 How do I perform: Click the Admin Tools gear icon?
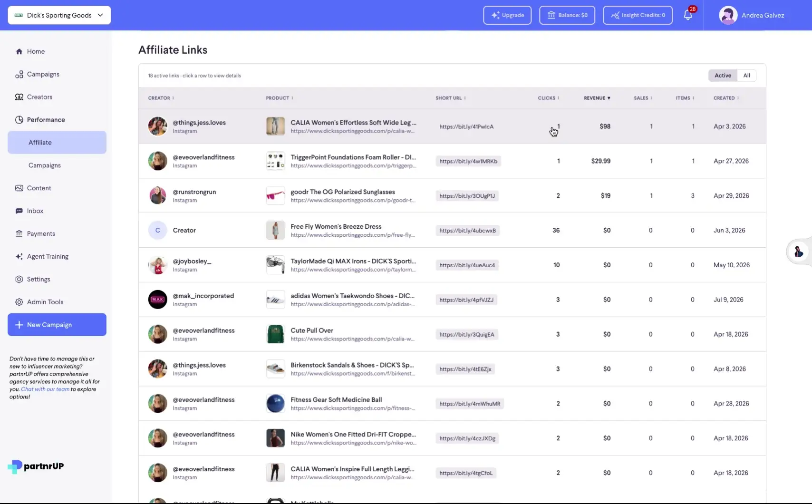[x=19, y=302]
